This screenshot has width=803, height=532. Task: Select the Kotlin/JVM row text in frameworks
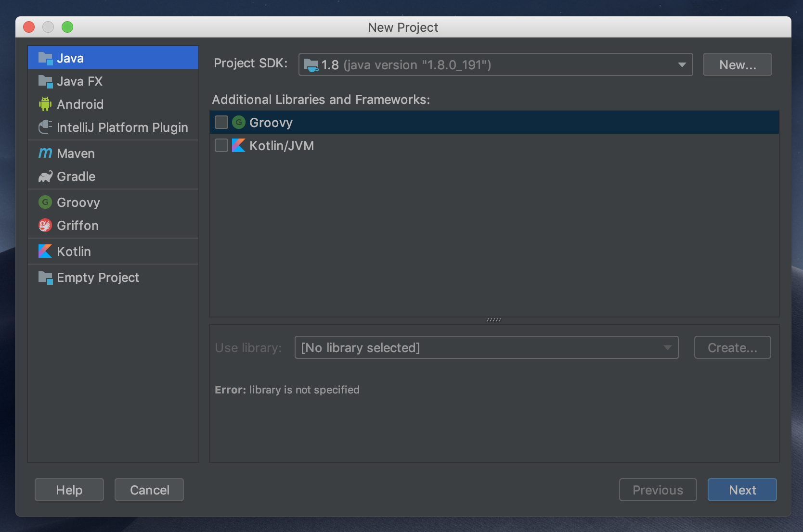tap(282, 146)
